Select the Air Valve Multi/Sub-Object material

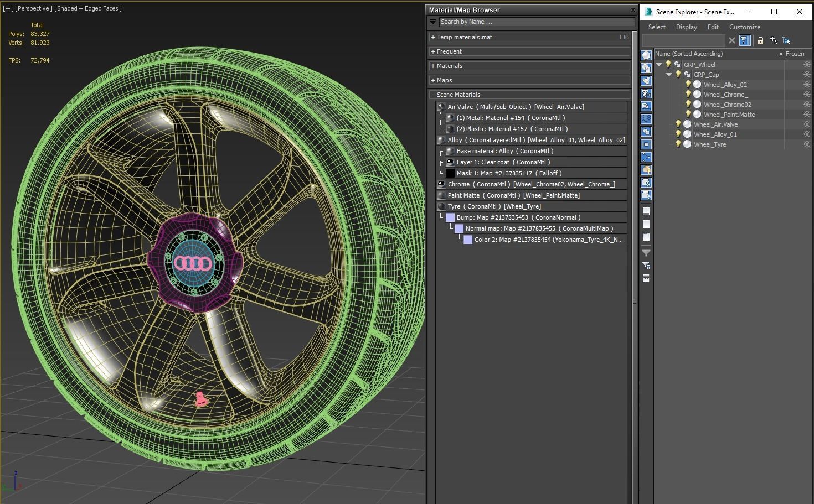click(532, 107)
